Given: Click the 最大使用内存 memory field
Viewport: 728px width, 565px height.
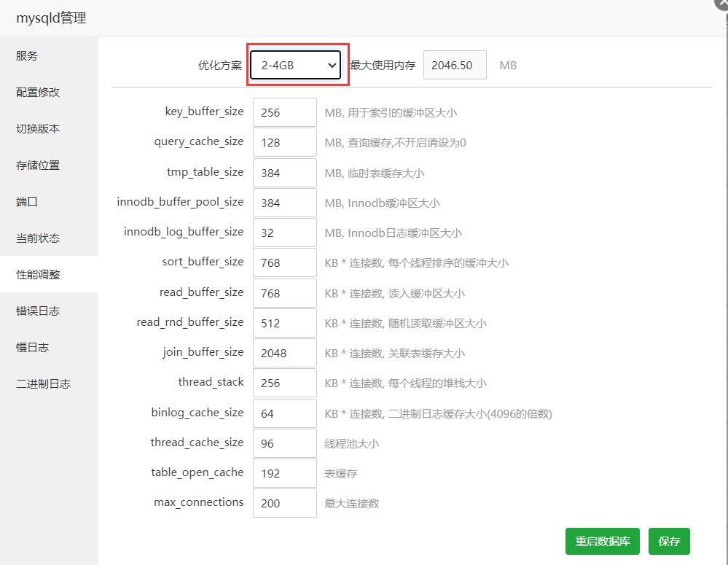Looking at the screenshot, I should coord(455,65).
